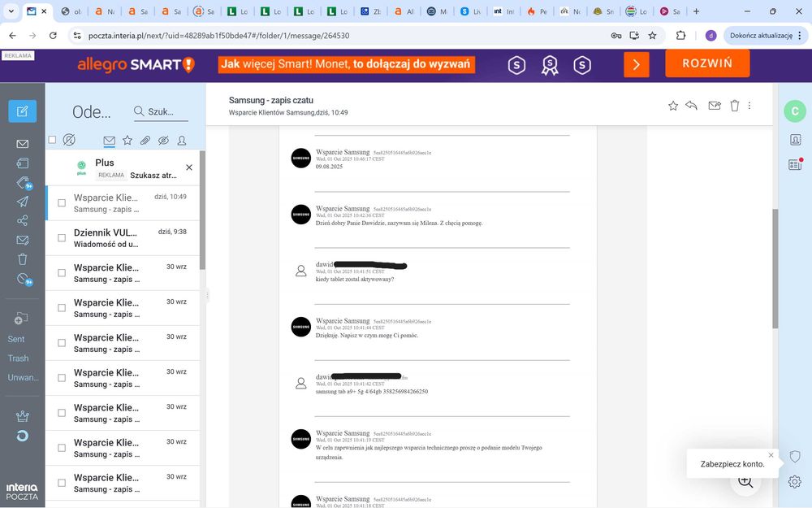This screenshot has width=812, height=508.
Task: Switch to the Pe browser tab
Action: 537,11
